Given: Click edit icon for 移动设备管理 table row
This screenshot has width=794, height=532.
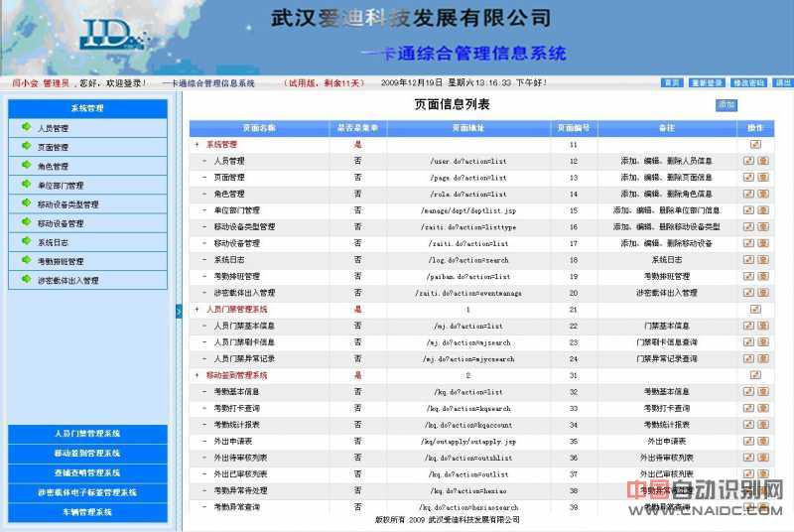Looking at the screenshot, I should point(748,243).
